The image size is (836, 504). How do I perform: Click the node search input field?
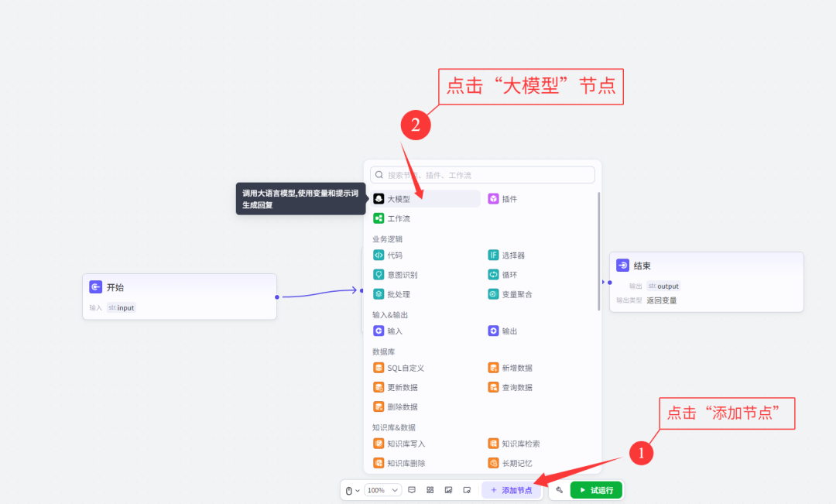point(481,174)
